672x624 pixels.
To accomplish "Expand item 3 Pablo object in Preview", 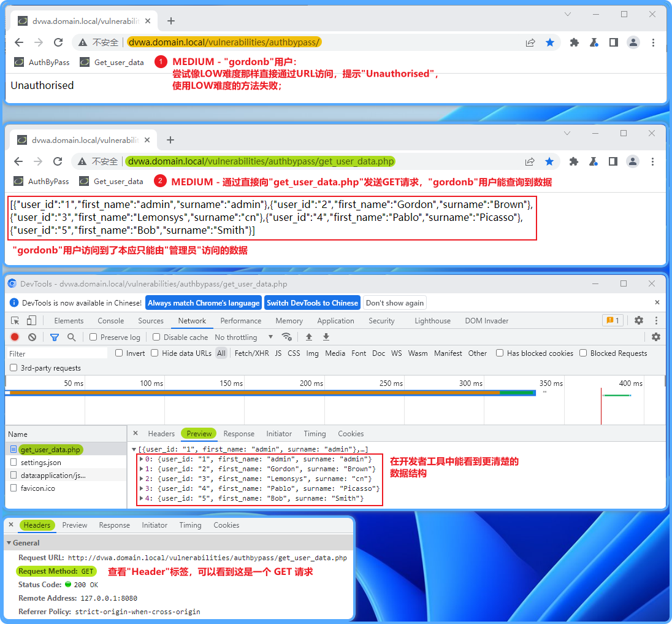I will [142, 488].
